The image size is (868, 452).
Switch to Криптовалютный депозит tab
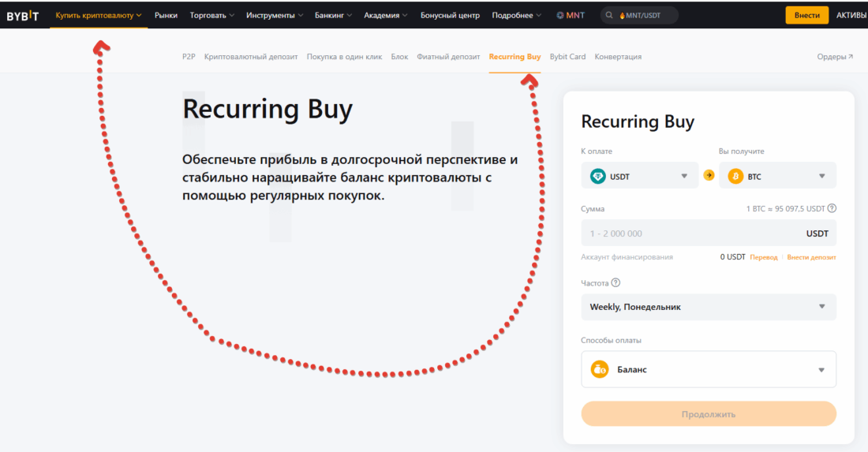[251, 57]
